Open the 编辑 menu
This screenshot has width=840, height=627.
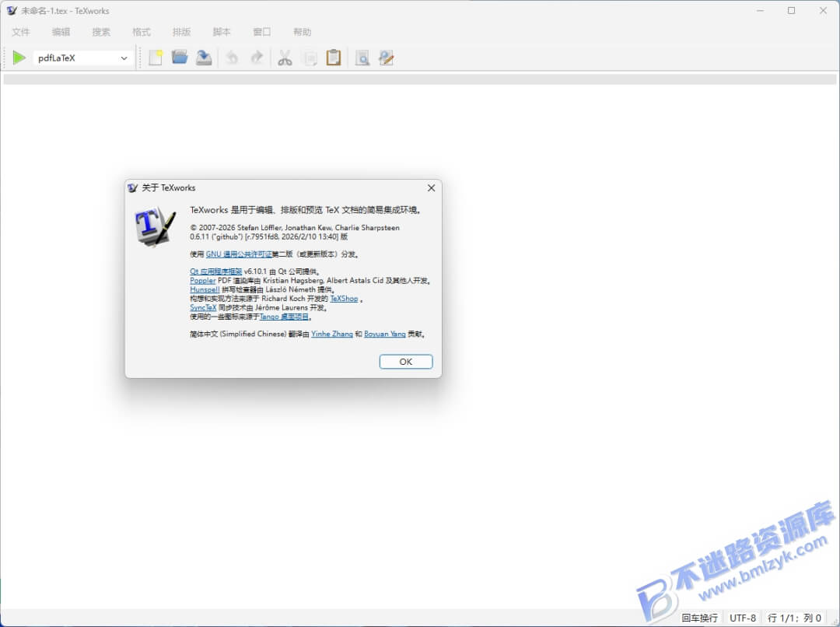point(61,32)
